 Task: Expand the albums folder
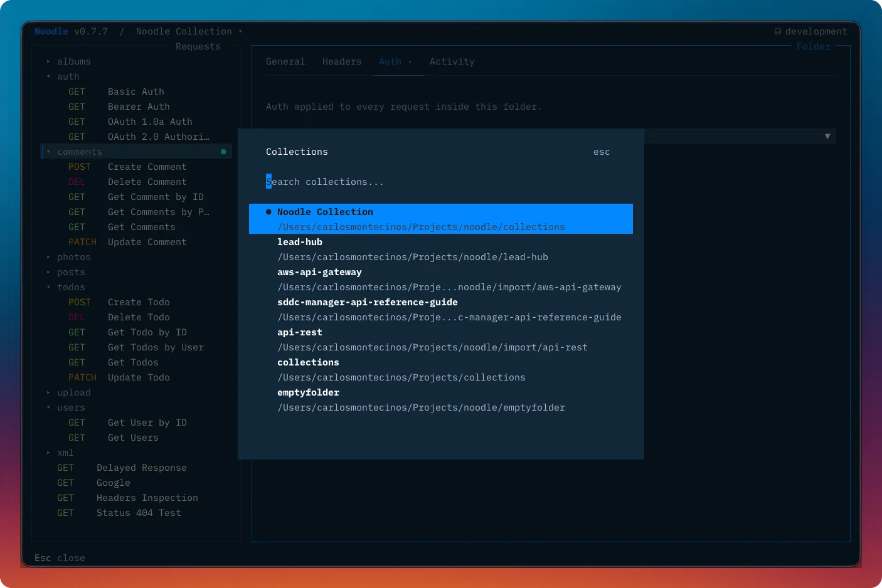coord(48,61)
